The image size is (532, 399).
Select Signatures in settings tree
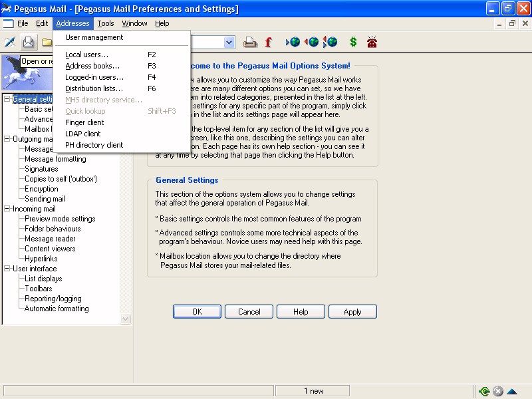click(x=41, y=169)
